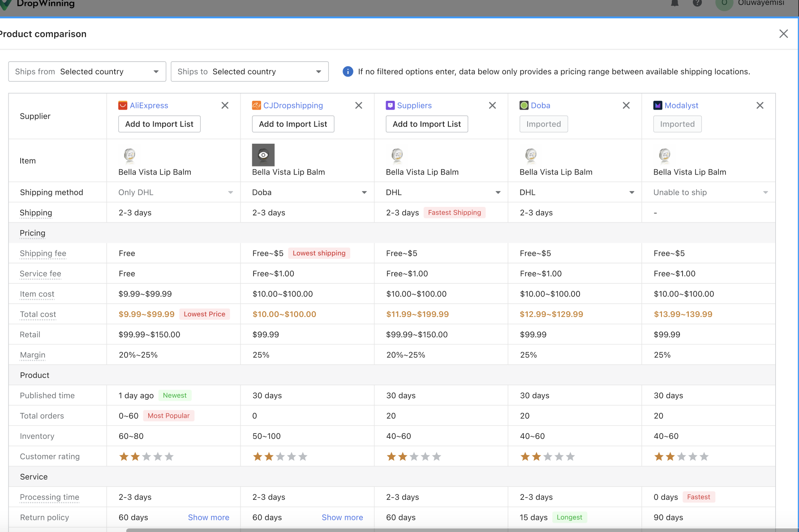Add CJDropshipping item to Import List
The height and width of the screenshot is (532, 799).
click(x=293, y=124)
